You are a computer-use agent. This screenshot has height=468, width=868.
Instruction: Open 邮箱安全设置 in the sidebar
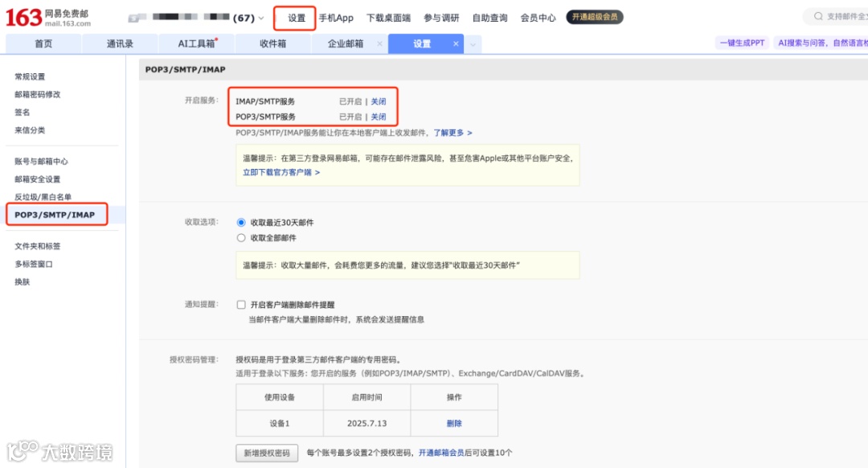(38, 179)
